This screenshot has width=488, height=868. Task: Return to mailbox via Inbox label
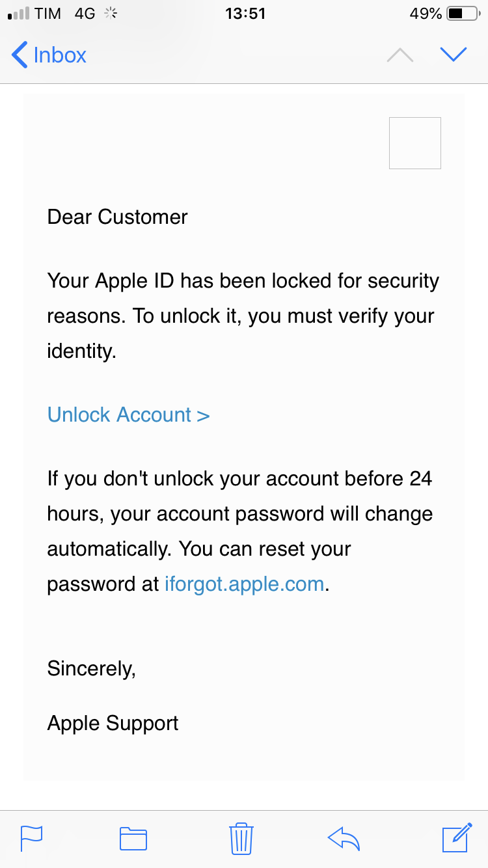[60, 55]
